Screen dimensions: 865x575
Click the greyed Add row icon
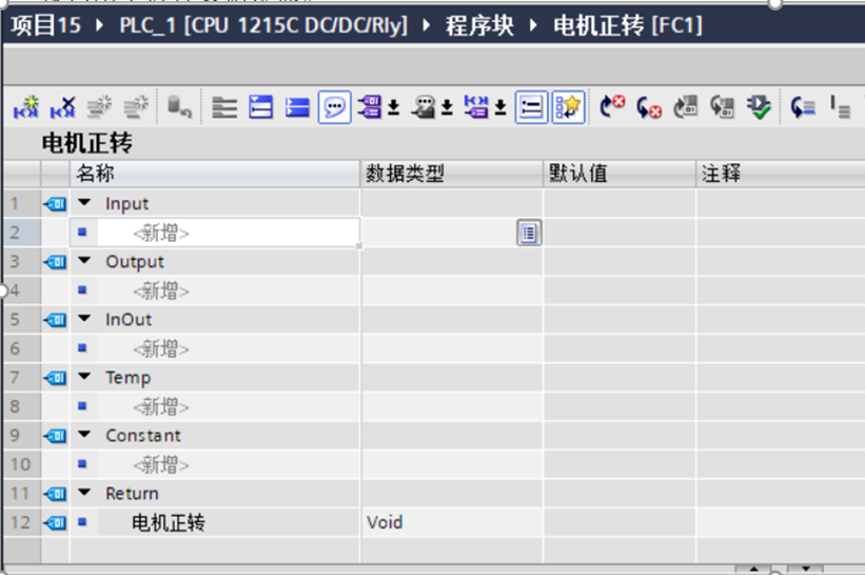(x=136, y=107)
